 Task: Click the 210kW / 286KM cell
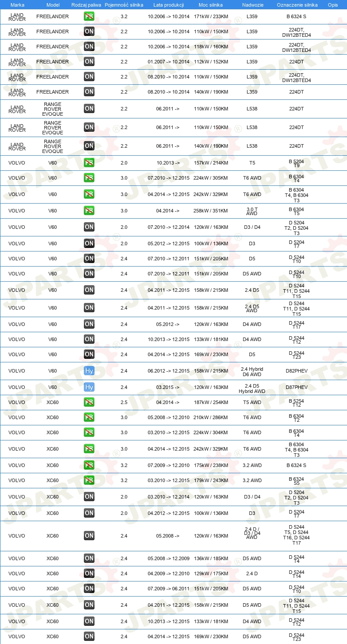point(211,417)
